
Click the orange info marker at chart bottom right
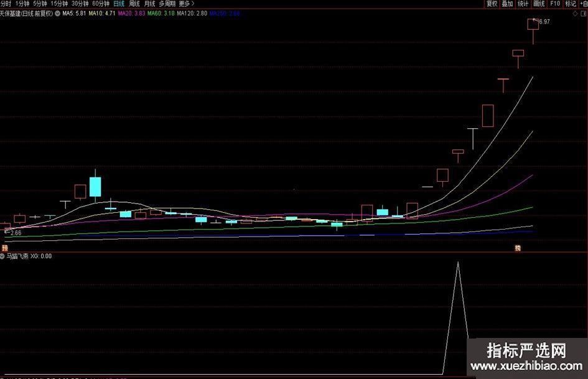[x=518, y=248]
